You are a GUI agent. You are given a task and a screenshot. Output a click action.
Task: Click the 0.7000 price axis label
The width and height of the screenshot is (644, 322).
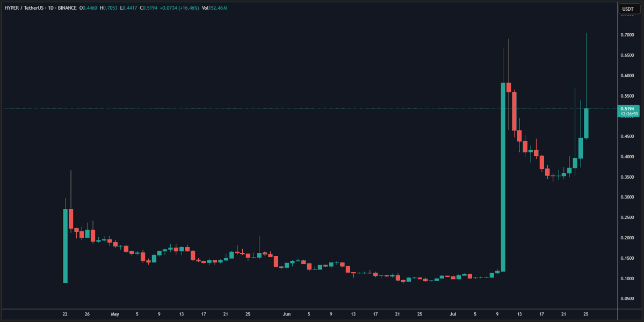coord(628,35)
